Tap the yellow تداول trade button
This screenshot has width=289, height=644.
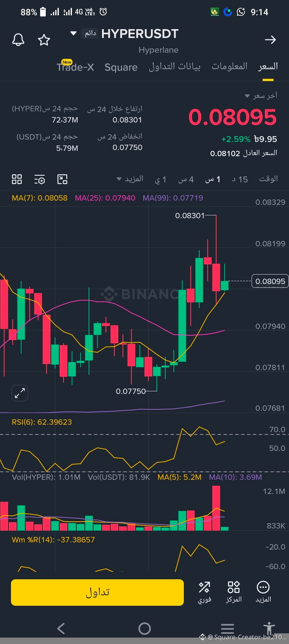[97, 592]
